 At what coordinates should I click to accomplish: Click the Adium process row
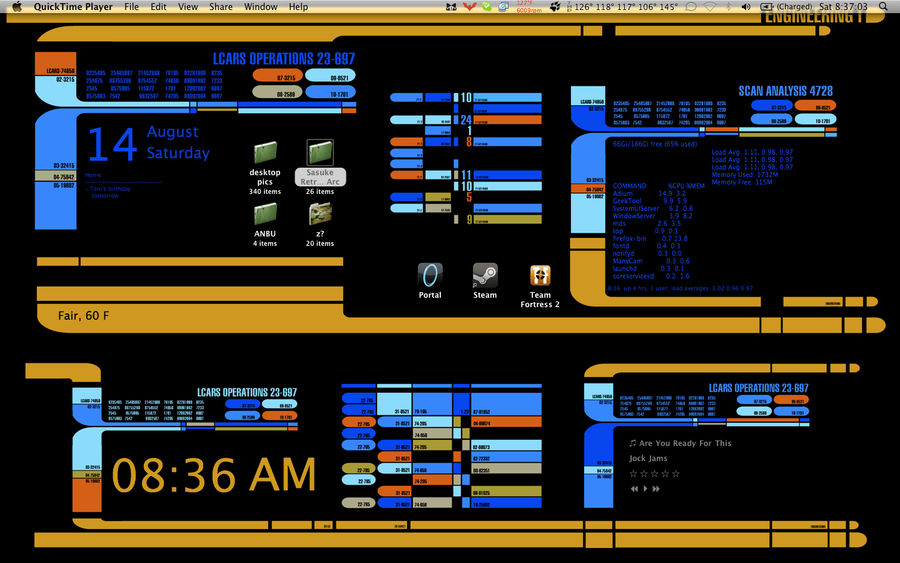(x=649, y=193)
